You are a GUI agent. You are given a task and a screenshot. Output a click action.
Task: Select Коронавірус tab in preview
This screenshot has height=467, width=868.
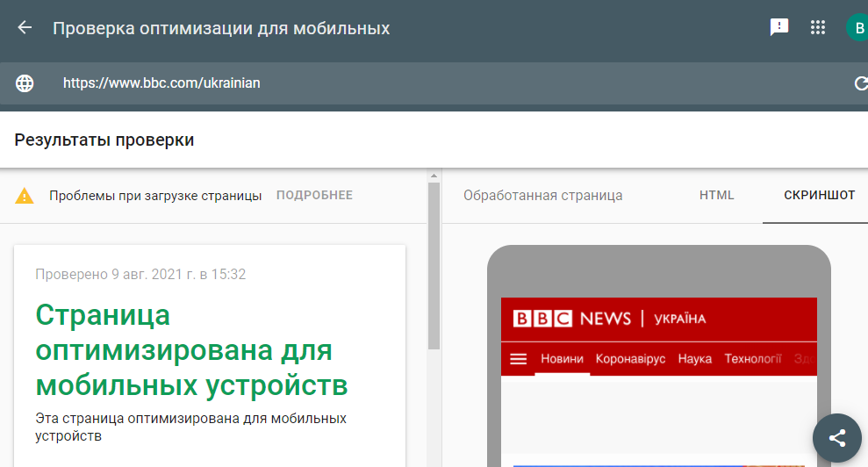[x=630, y=359]
